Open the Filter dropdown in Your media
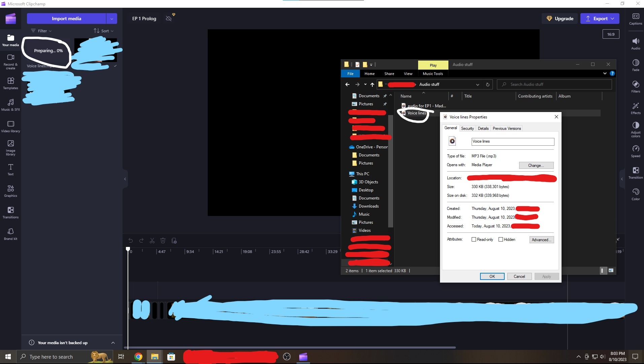Screen dimensions: 644x364 pyautogui.click(x=41, y=31)
